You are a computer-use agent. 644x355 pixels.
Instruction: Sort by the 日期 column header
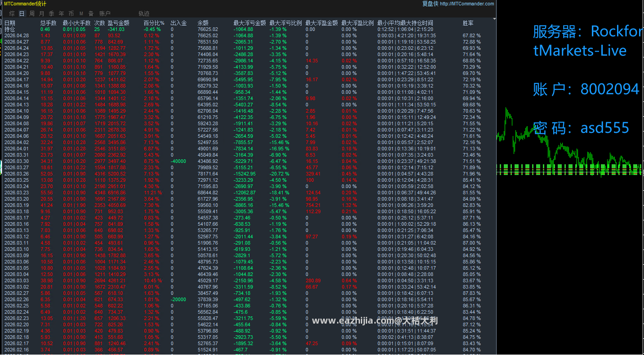(10, 23)
